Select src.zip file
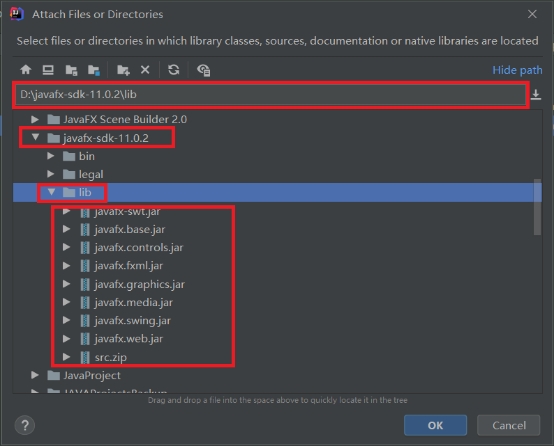The height and width of the screenshot is (447, 554). [x=111, y=358]
